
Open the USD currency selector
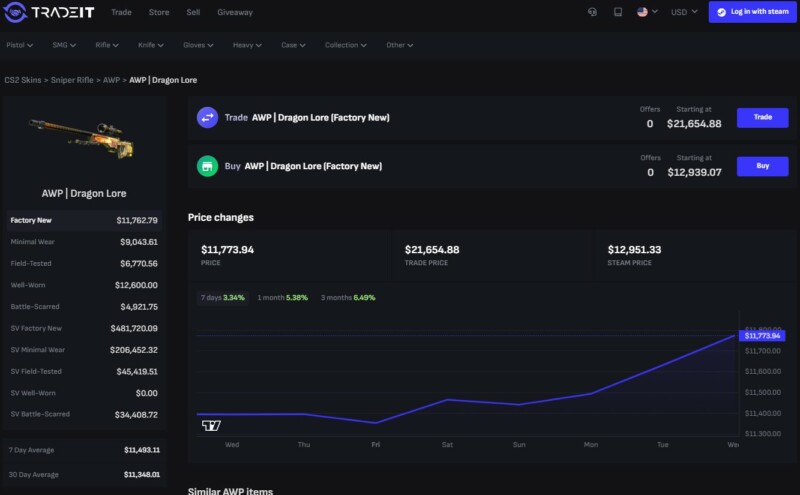(x=684, y=12)
